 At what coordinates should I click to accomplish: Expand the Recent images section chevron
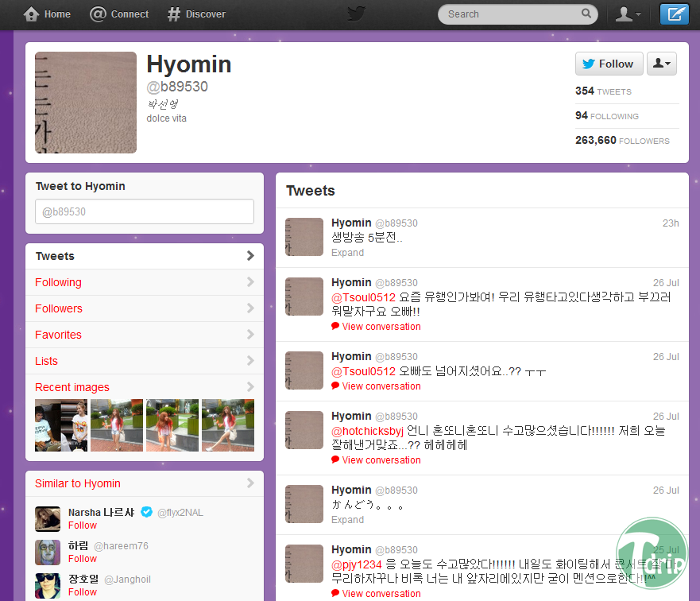click(x=250, y=386)
